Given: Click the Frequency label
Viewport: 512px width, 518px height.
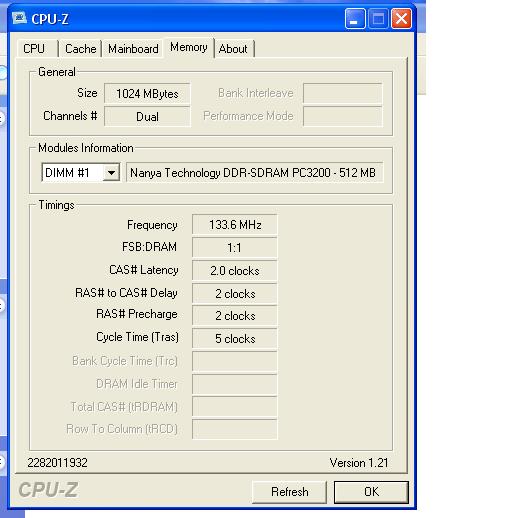Looking at the screenshot, I should click(152, 225).
